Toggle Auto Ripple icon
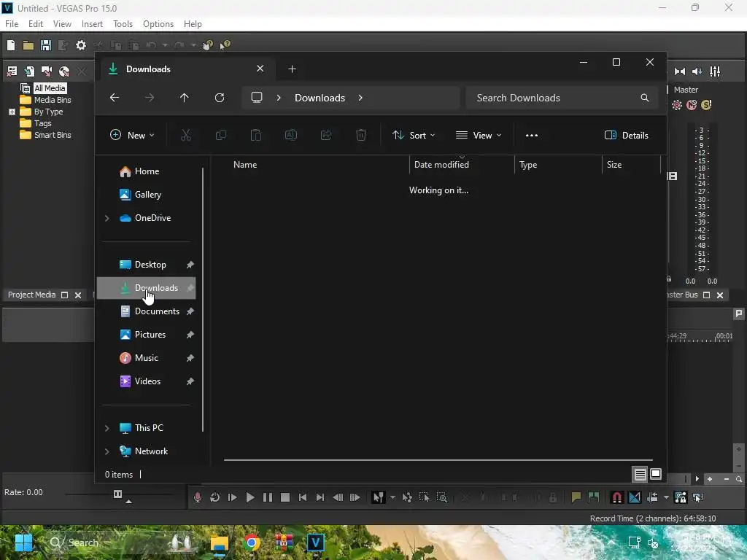The image size is (747, 560). click(x=653, y=497)
